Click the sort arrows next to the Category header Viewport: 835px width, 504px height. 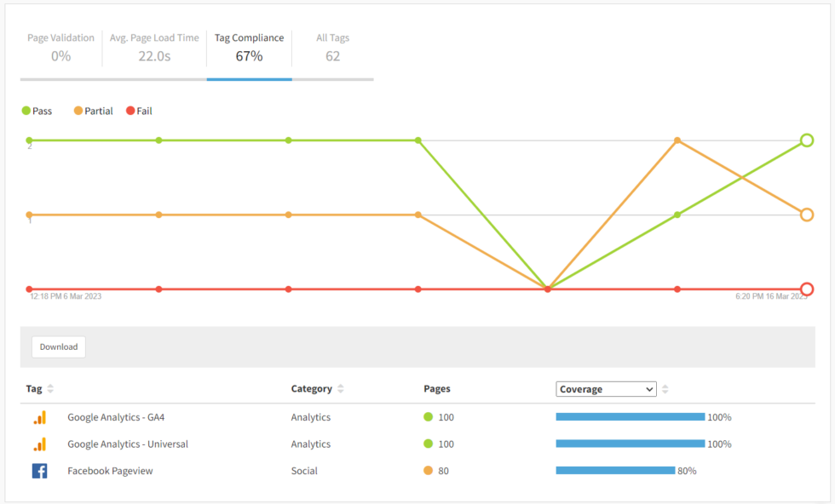click(339, 388)
